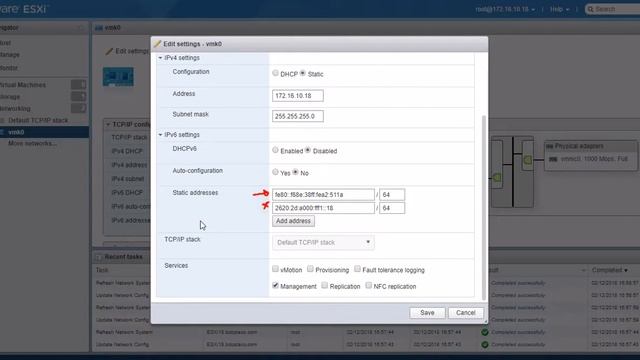Collapse the IPv4 settings section
640x360 pixels.
point(160,58)
